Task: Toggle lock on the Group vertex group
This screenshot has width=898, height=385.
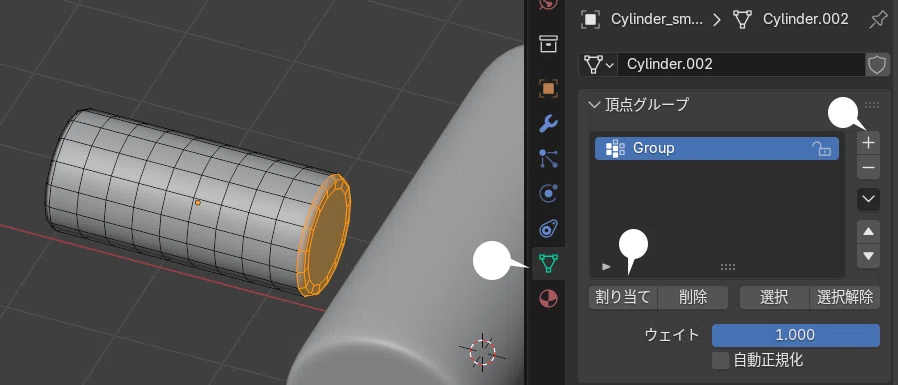Action: (x=822, y=149)
